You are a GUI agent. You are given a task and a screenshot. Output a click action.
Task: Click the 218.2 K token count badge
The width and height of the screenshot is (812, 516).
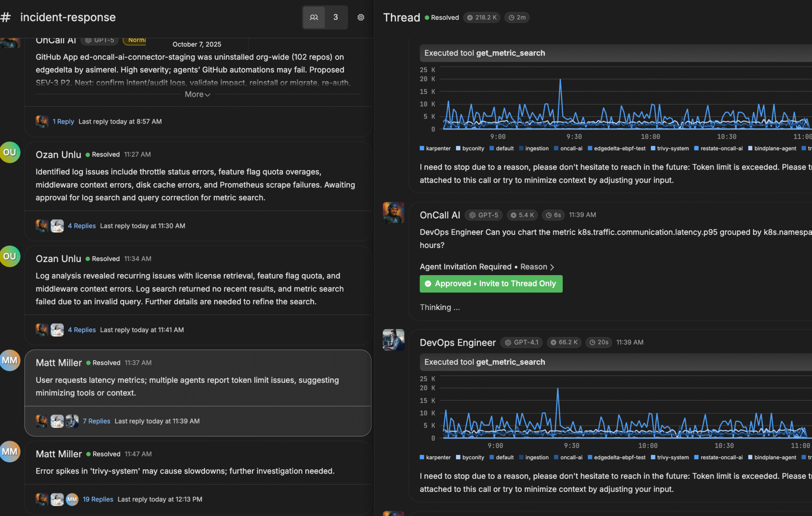pyautogui.click(x=481, y=17)
